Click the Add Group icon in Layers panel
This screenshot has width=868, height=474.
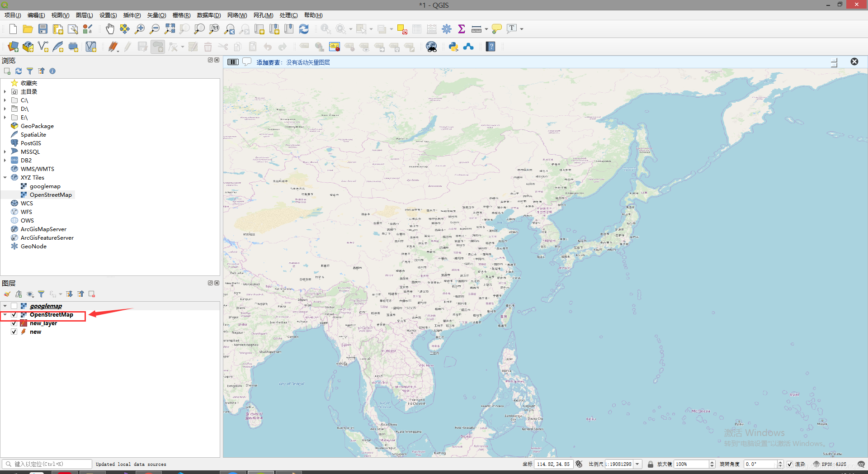(19, 294)
